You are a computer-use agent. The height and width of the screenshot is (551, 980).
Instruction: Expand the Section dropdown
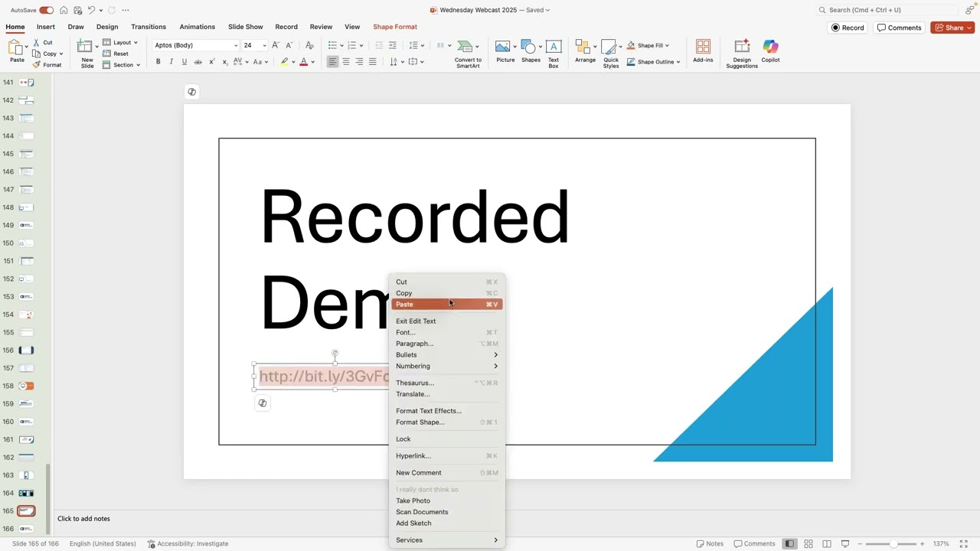click(x=121, y=65)
